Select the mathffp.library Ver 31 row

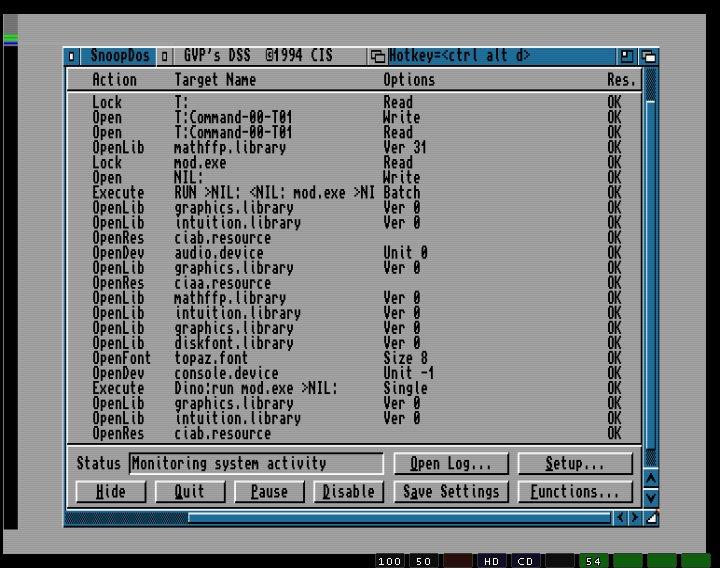tap(354, 147)
